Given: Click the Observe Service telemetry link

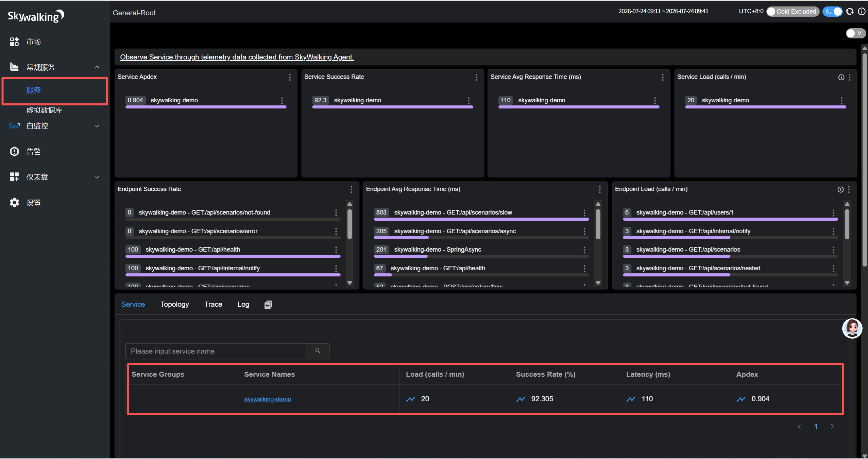Looking at the screenshot, I should [x=237, y=57].
